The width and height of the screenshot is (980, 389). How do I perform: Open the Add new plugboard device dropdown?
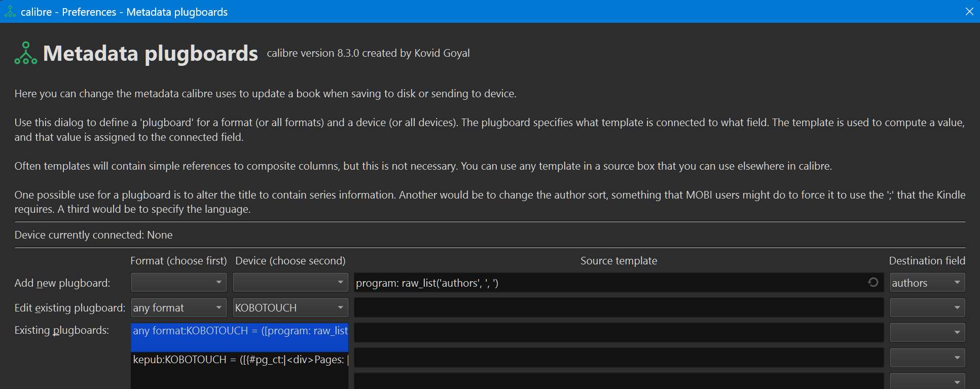(x=290, y=283)
